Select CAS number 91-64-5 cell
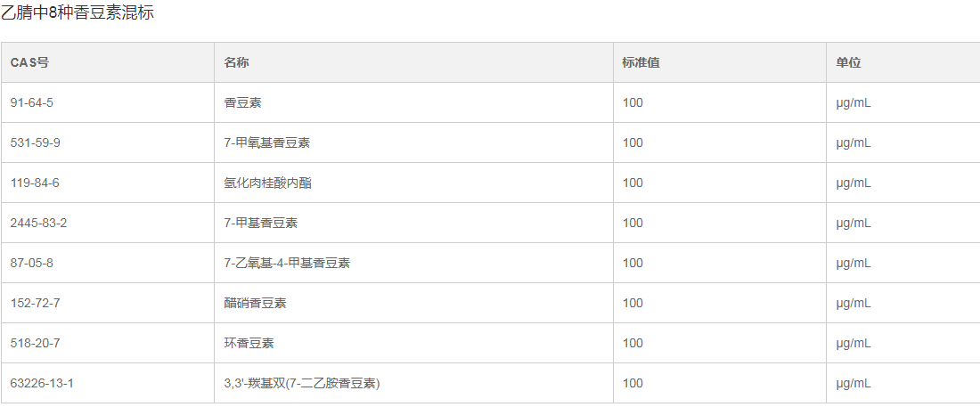This screenshot has width=980, height=407. [x=32, y=102]
